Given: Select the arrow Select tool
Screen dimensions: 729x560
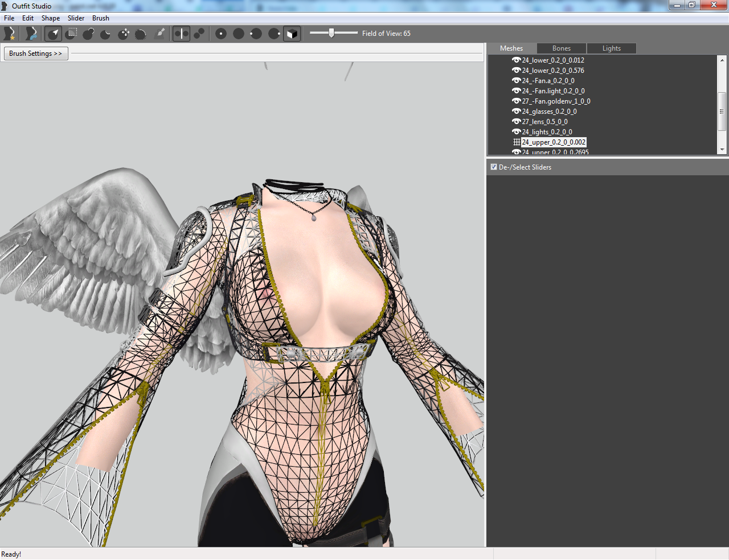Looking at the screenshot, I should (54, 34).
